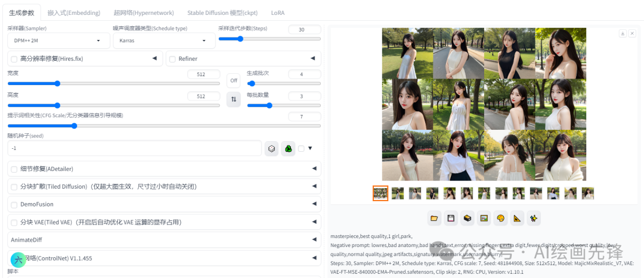Click the height value field

click(x=203, y=96)
